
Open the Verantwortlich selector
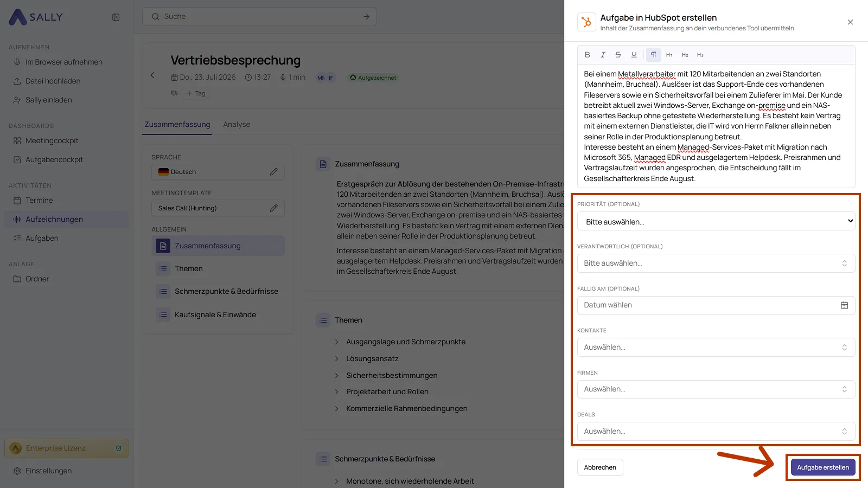[716, 264]
